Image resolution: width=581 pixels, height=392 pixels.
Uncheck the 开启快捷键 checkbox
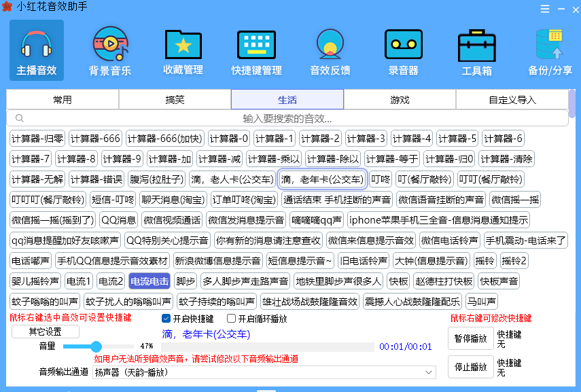point(166,318)
